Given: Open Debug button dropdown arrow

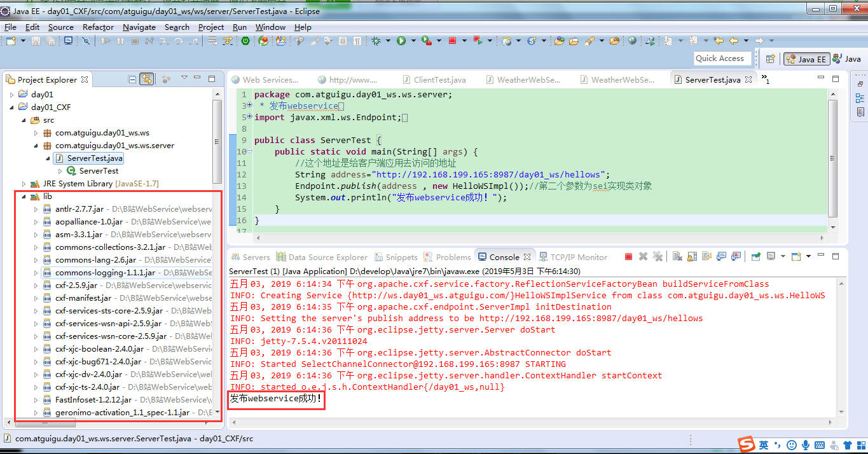Looking at the screenshot, I should 387,41.
